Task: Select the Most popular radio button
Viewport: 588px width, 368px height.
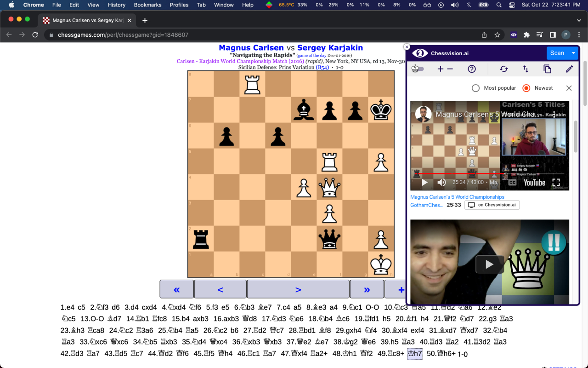Action: pos(475,88)
